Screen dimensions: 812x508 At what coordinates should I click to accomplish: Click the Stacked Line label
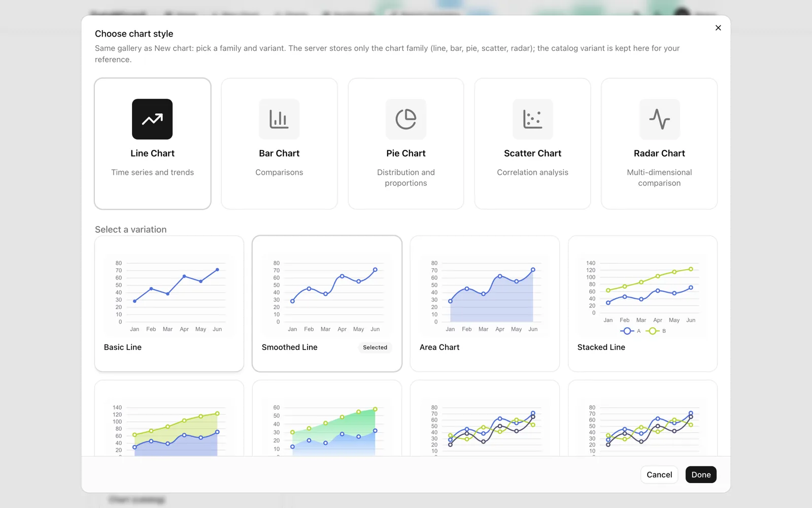(x=601, y=347)
